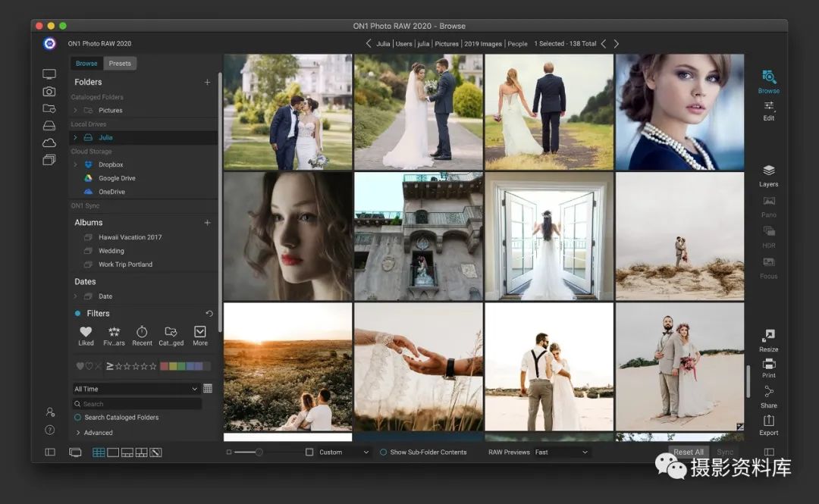The width and height of the screenshot is (819, 504).
Task: Switch to the Presets tab
Action: click(x=120, y=64)
